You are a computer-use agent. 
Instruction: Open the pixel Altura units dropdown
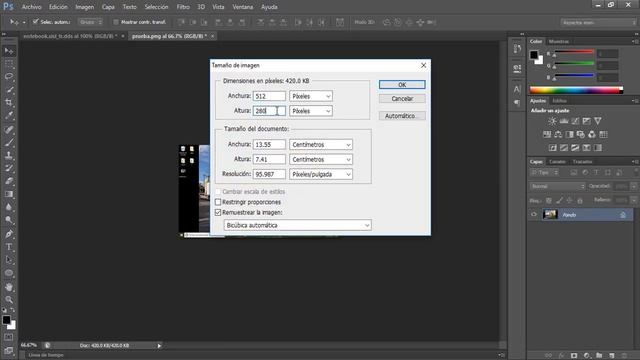[311, 111]
